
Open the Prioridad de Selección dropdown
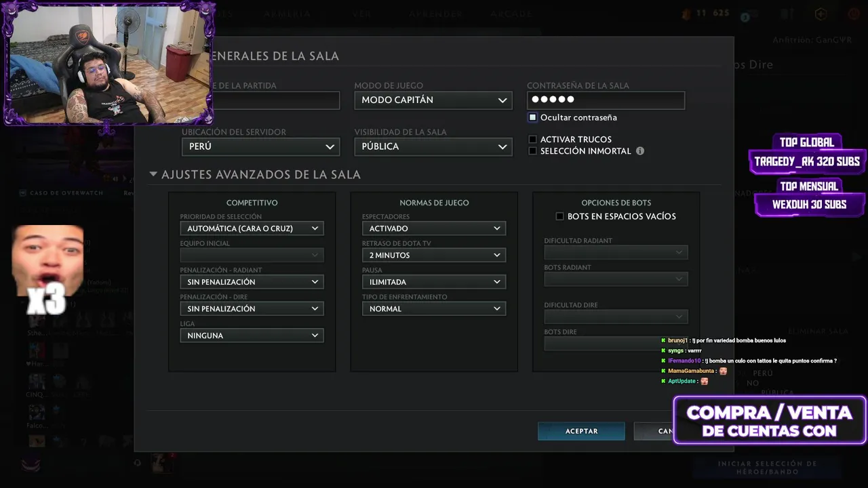(252, 228)
